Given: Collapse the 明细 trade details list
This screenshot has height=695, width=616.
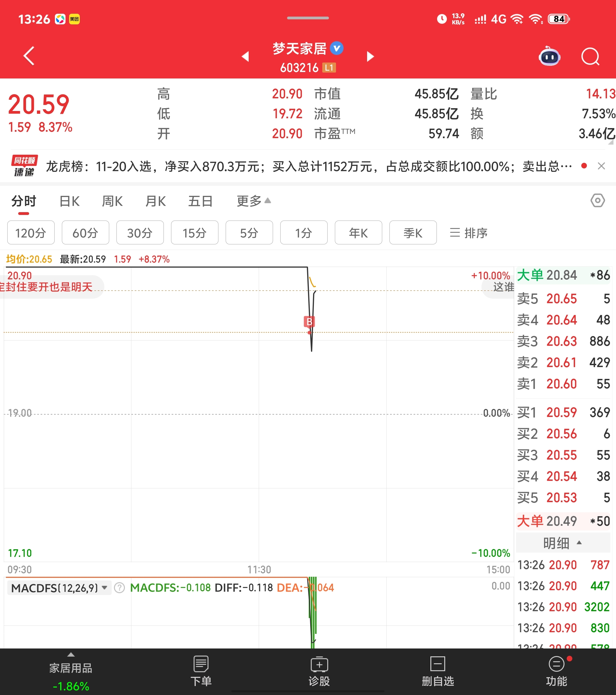Looking at the screenshot, I should click(562, 543).
